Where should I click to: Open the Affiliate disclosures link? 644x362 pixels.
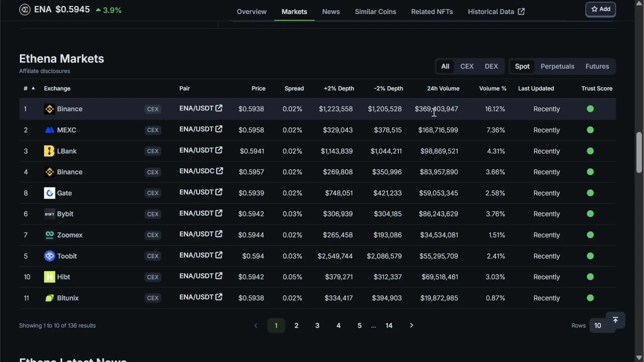45,71
